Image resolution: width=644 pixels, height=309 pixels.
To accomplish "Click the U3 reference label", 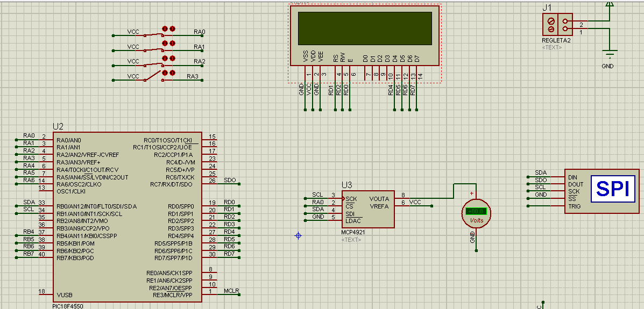I will [x=347, y=185].
